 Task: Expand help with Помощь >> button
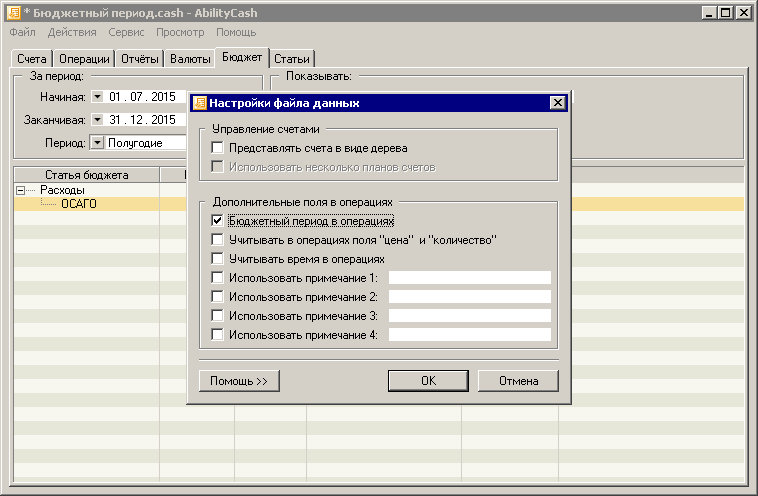click(x=239, y=381)
